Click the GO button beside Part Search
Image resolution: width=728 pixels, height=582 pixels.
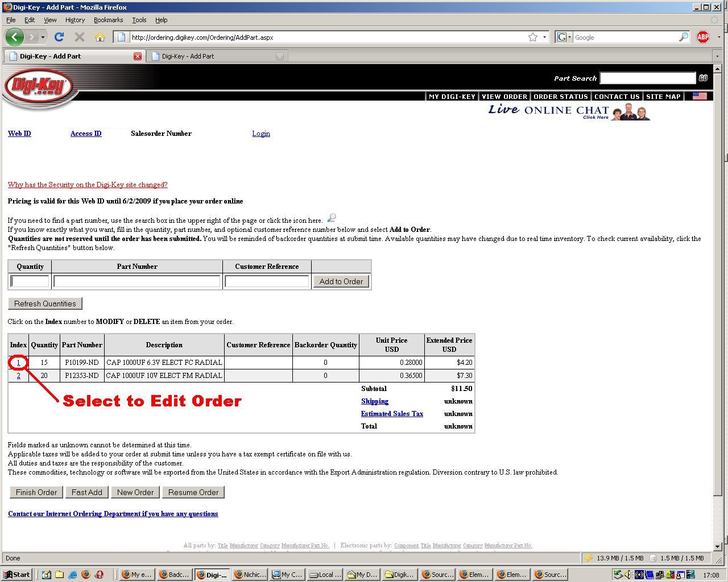[703, 78]
